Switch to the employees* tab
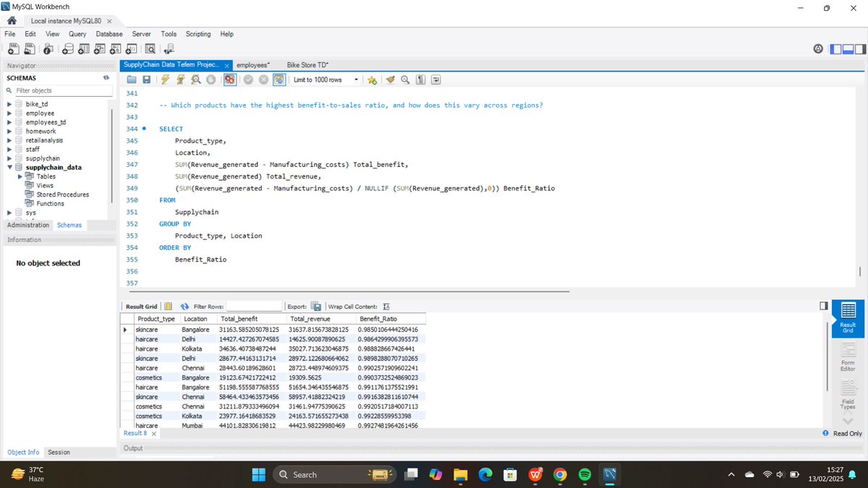This screenshot has height=488, width=868. tap(253, 65)
